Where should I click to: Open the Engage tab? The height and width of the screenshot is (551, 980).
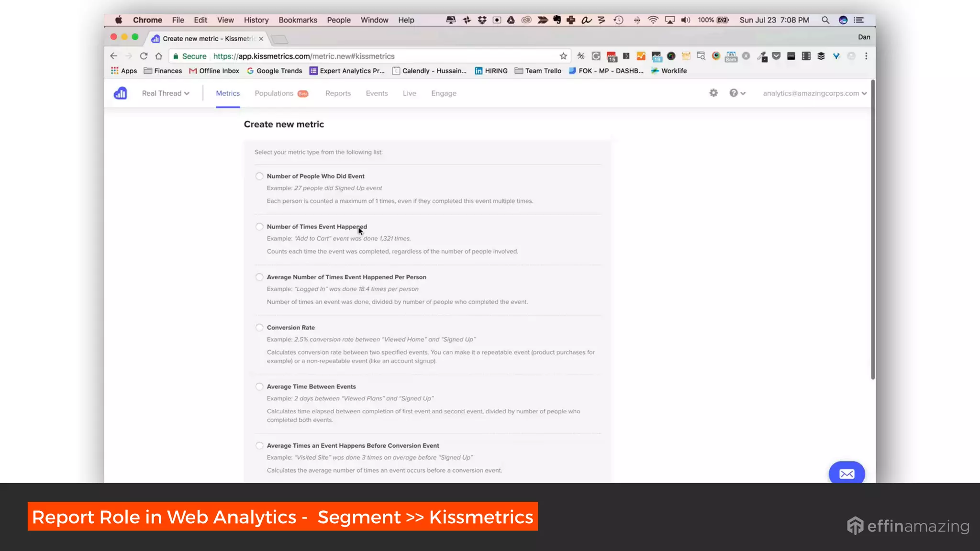click(444, 93)
